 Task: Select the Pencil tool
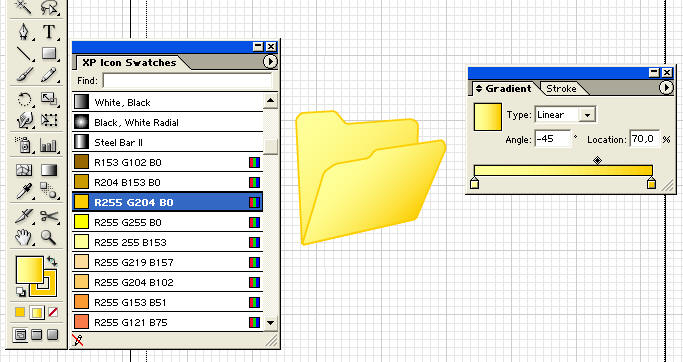[x=49, y=74]
